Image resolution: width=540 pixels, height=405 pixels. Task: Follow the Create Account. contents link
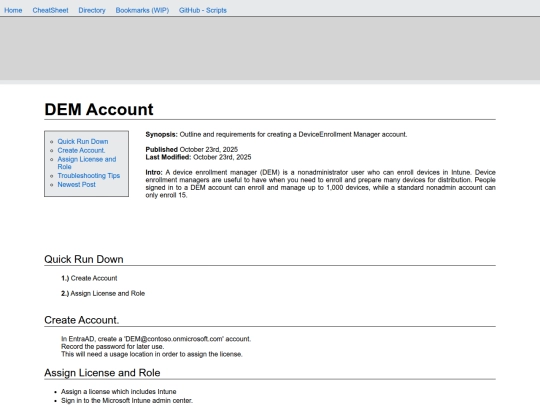click(x=81, y=150)
